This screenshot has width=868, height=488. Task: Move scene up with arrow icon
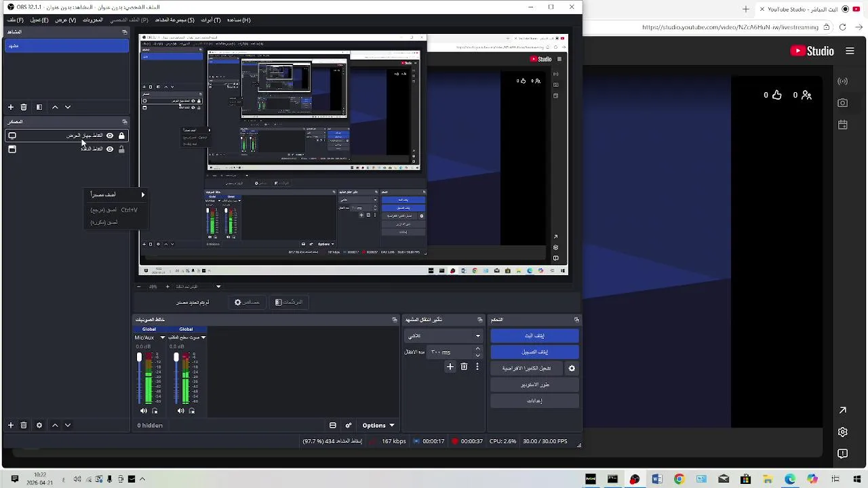[56, 107]
